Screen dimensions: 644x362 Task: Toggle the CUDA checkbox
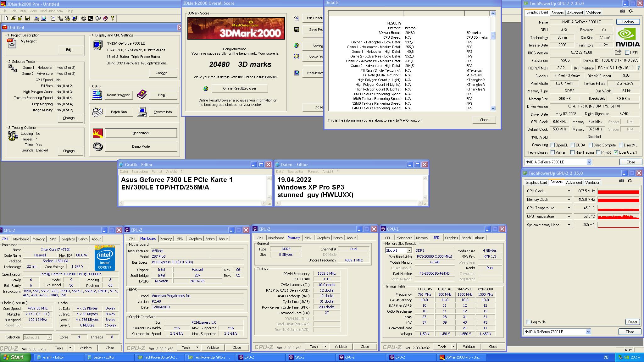pos(573,145)
